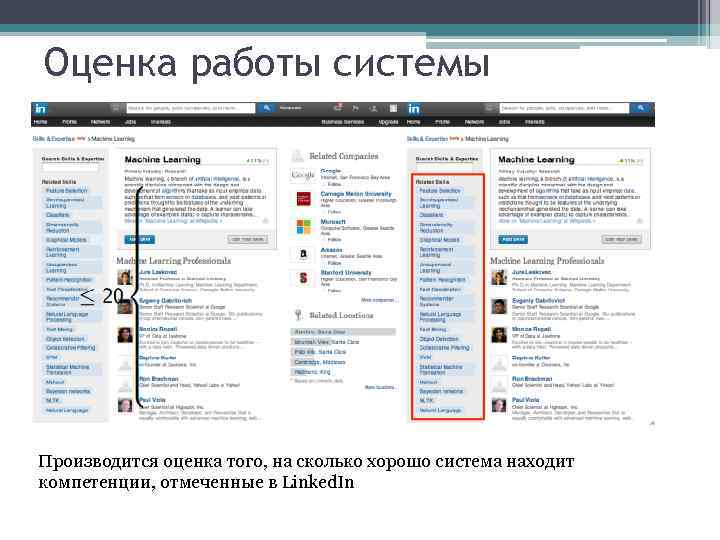Click the share icon below the left description
Image resolution: width=720 pixels, height=540 pixels.
(265, 221)
